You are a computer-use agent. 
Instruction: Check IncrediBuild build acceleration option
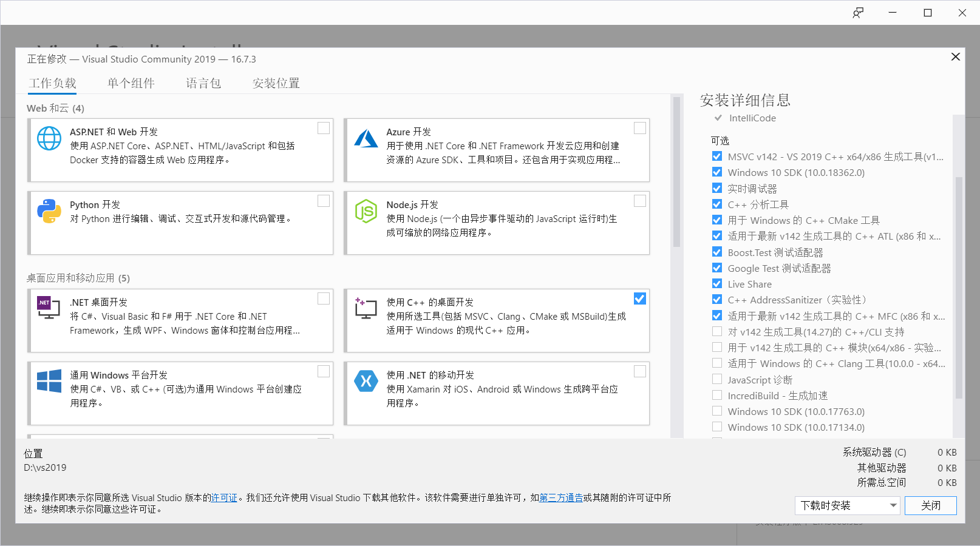tap(717, 396)
